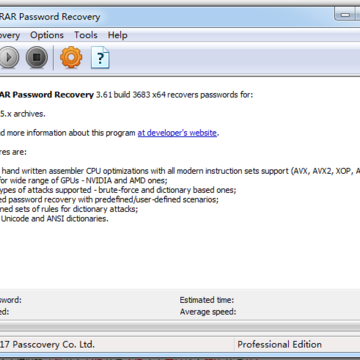The image size is (360, 360).
Task: Open the partially visible Recovery menu
Action: [x=10, y=35]
